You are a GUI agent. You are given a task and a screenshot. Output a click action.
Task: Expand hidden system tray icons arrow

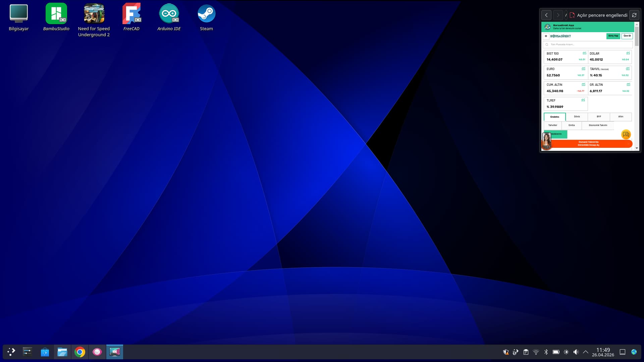coord(586,352)
